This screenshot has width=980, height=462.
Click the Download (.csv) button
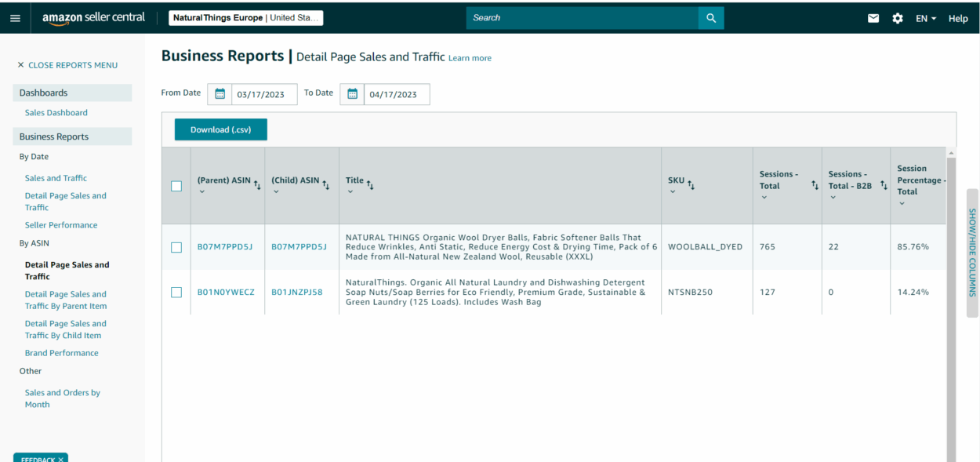click(220, 129)
